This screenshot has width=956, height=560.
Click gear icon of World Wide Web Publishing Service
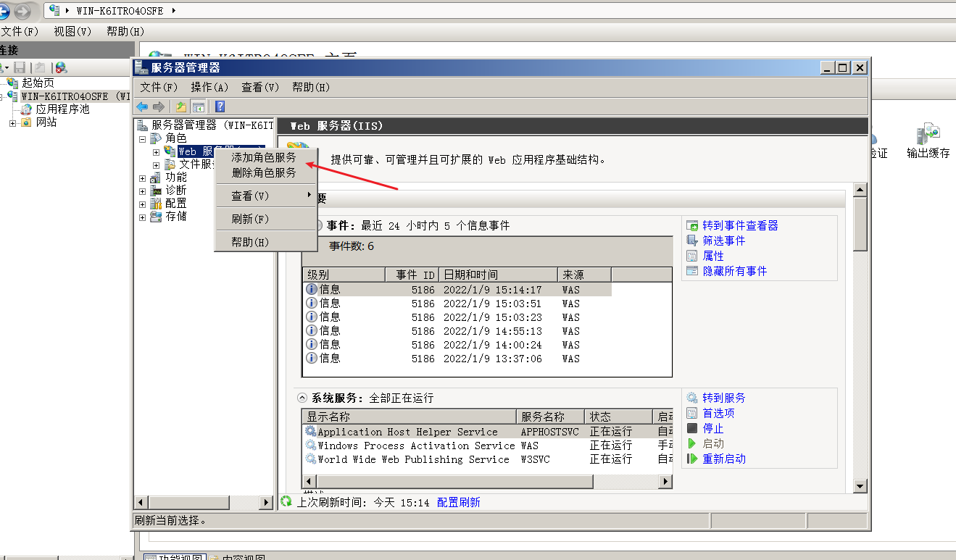pyautogui.click(x=311, y=459)
